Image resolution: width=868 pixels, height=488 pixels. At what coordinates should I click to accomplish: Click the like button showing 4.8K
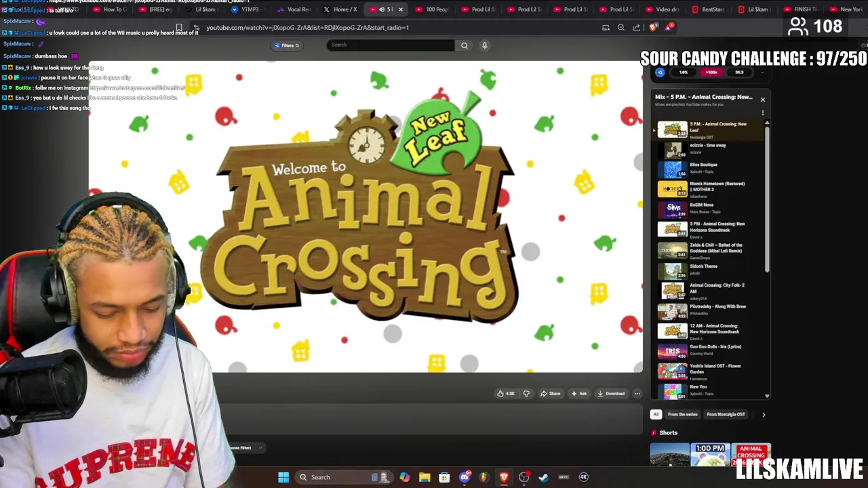click(x=506, y=394)
